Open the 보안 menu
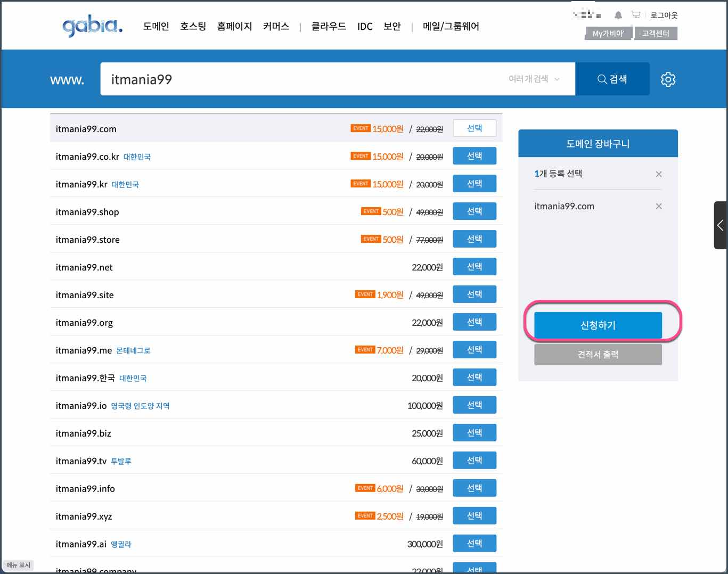Viewport: 728px width, 574px height. pos(392,26)
